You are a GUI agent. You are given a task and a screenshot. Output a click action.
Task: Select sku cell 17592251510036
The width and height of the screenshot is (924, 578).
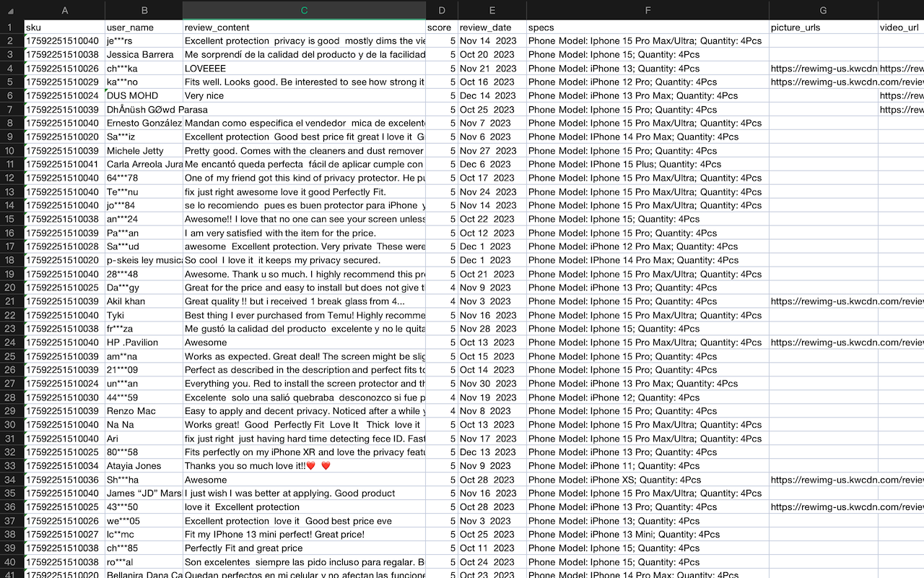(64, 480)
